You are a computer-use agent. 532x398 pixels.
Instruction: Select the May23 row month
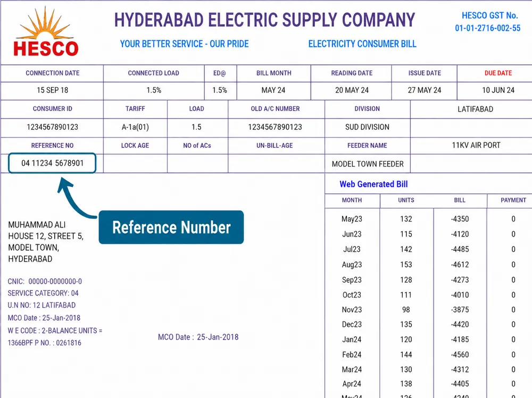(x=352, y=219)
